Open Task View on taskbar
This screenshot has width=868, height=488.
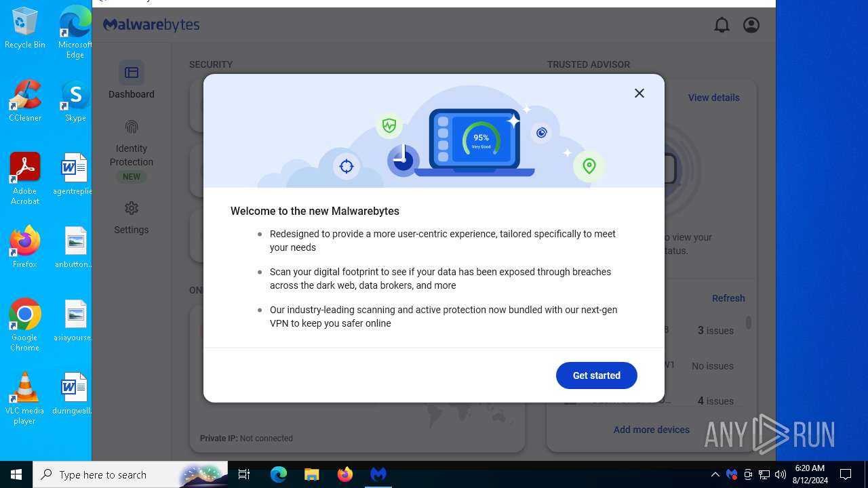pos(244,474)
